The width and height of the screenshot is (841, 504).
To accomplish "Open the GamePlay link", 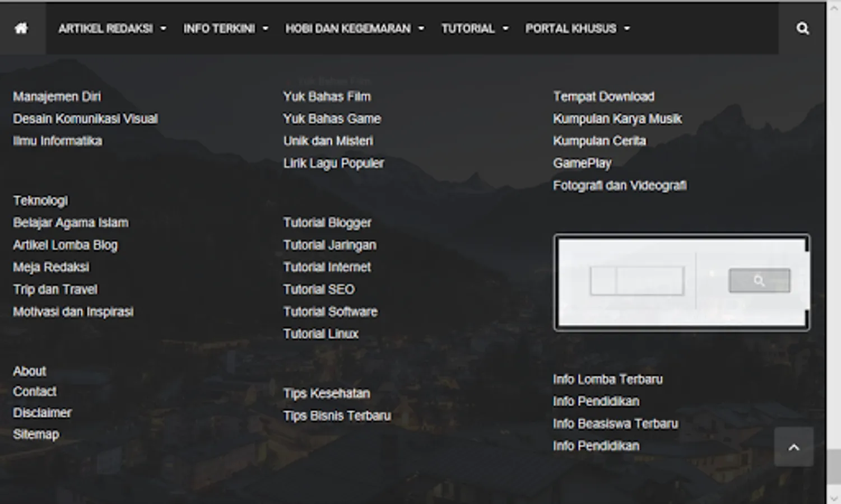I will [x=582, y=164].
